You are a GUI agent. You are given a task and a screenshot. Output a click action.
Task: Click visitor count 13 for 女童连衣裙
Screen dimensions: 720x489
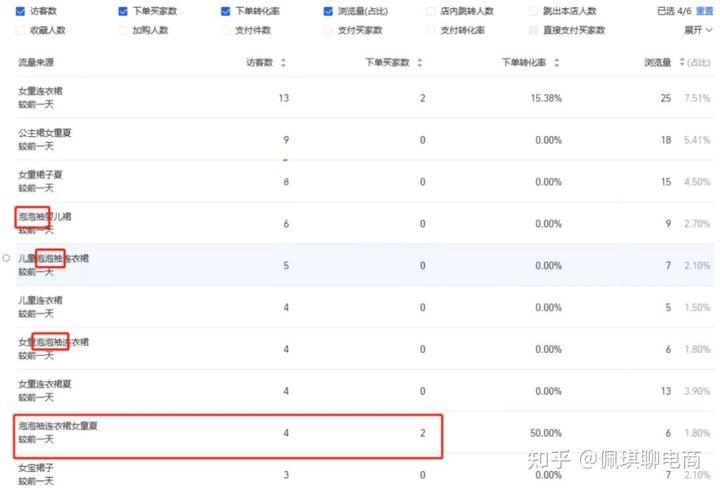click(x=284, y=98)
